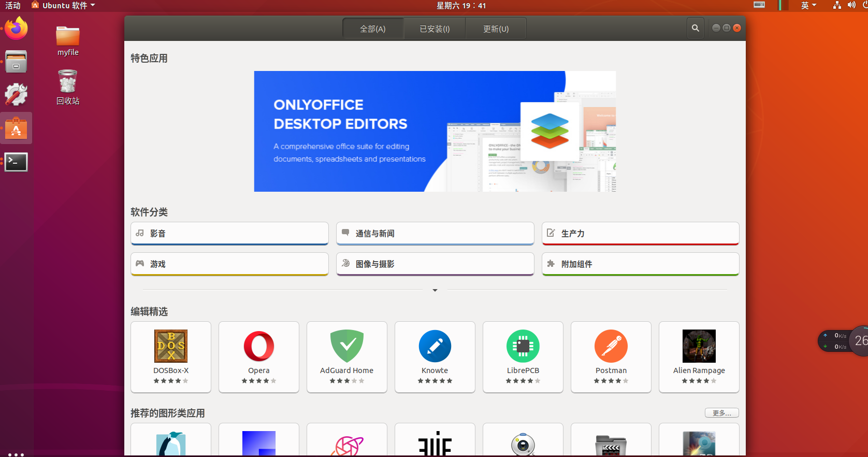Click the LibrePCB label
The image size is (868, 457).
(x=523, y=370)
